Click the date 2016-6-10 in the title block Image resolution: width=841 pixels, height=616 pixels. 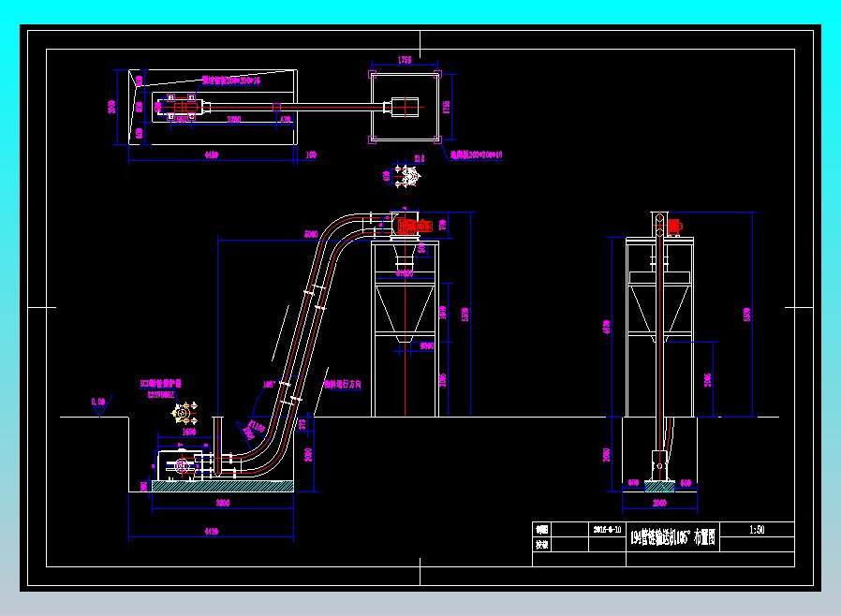607,529
